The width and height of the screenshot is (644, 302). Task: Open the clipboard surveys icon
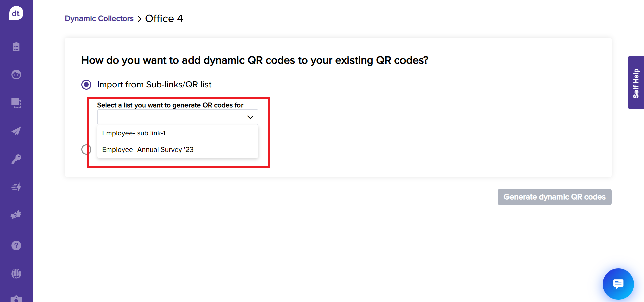(x=16, y=46)
